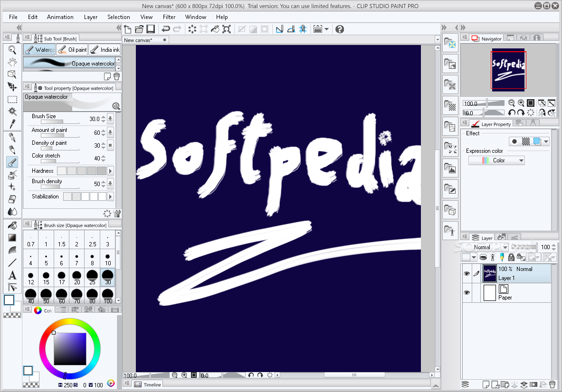This screenshot has height=392, width=562.
Task: Click the main drawing color swatch
Action: [x=9, y=300]
